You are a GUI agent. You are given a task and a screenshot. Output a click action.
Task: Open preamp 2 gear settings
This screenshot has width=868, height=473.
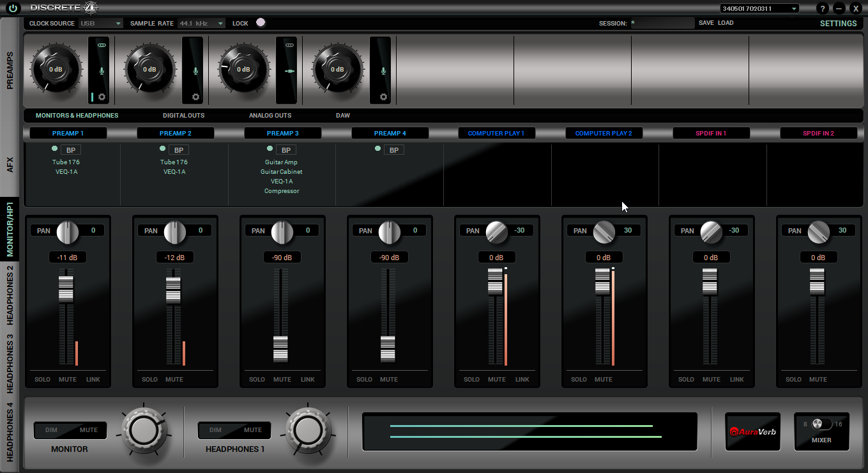(x=195, y=97)
